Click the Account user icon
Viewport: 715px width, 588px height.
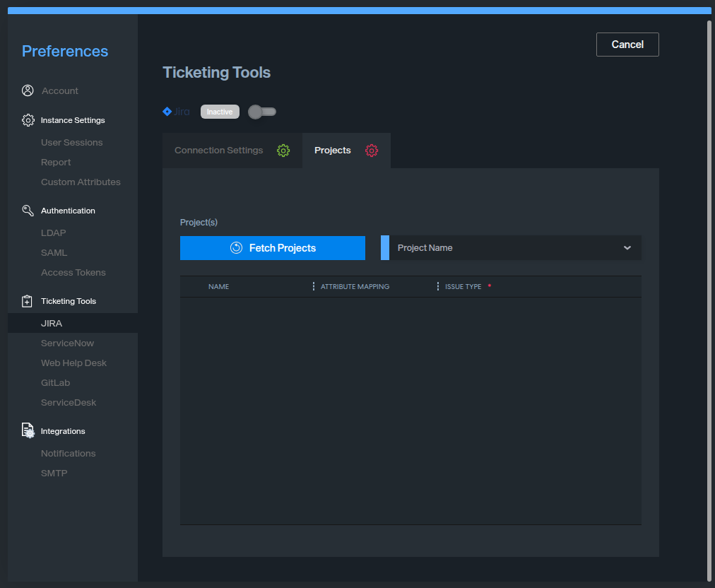tap(28, 90)
